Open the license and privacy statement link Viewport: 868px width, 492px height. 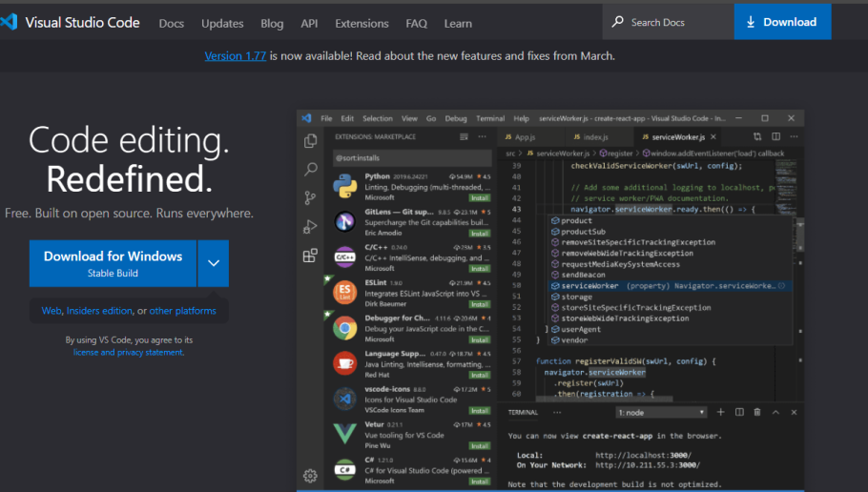pos(129,353)
